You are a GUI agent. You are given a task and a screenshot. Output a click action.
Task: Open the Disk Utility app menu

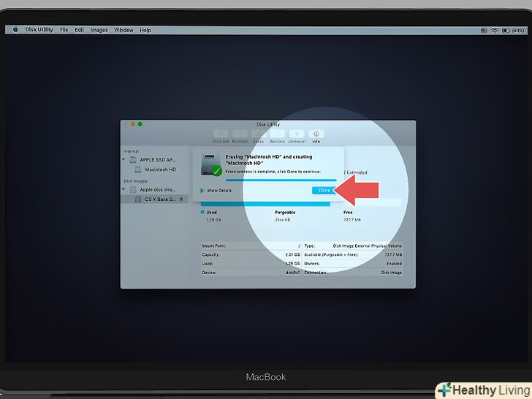39,29
